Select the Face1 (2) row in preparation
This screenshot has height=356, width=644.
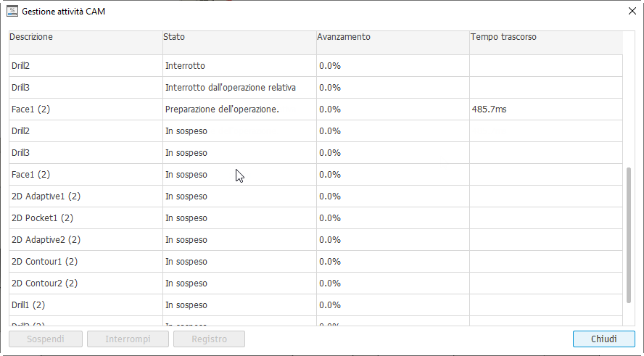pos(86,109)
